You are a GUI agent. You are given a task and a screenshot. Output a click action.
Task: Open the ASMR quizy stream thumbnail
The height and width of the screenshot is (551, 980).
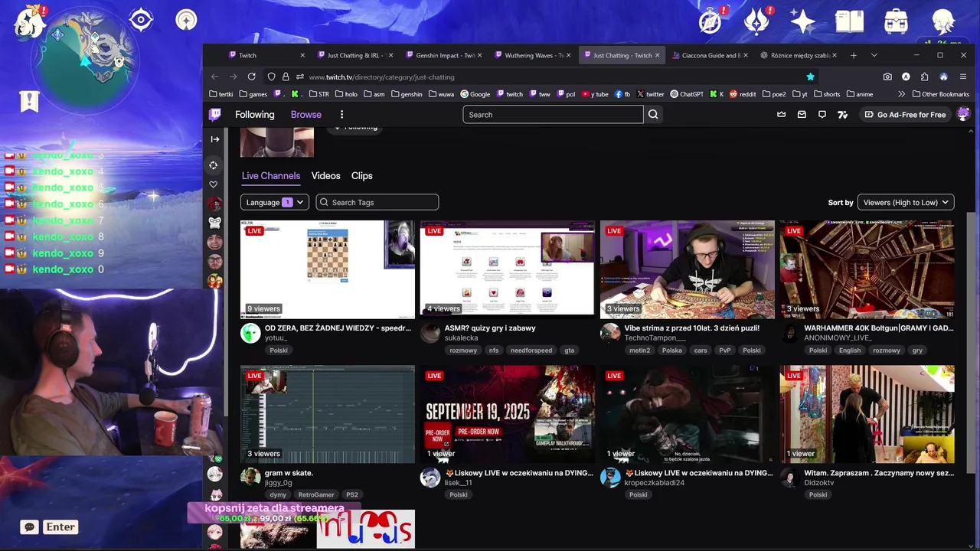coord(508,269)
